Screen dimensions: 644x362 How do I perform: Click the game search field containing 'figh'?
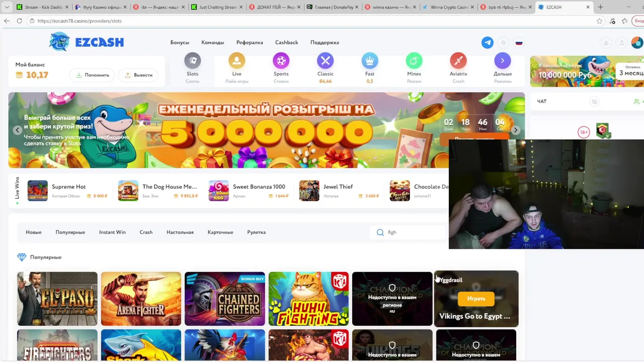tap(410, 232)
